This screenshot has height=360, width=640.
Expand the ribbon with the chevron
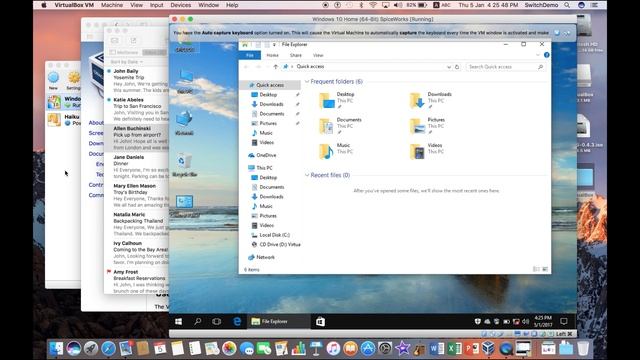[x=538, y=55]
